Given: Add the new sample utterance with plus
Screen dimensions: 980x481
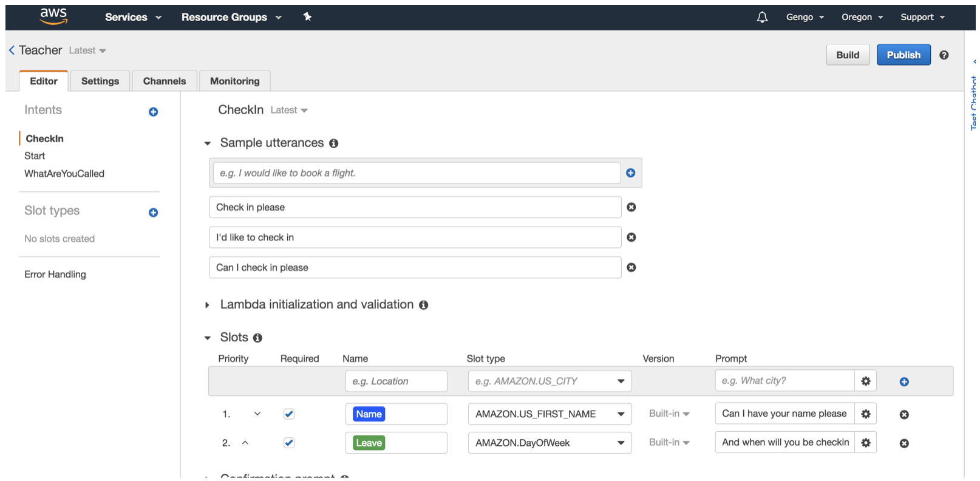Looking at the screenshot, I should pyautogui.click(x=630, y=173).
